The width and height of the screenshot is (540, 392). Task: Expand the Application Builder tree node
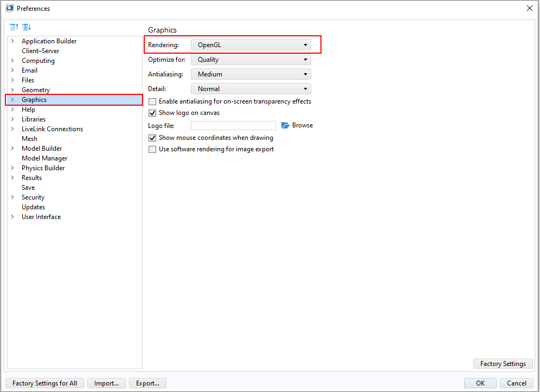tap(12, 41)
